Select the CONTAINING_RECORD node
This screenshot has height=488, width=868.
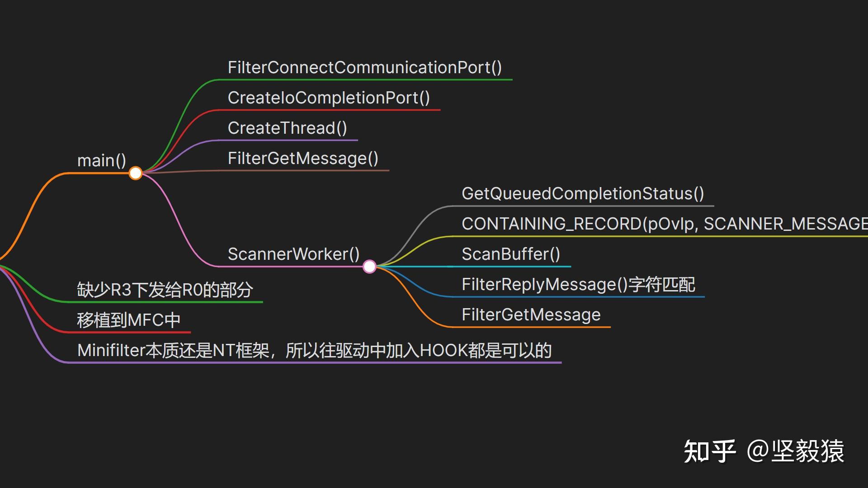tap(664, 224)
